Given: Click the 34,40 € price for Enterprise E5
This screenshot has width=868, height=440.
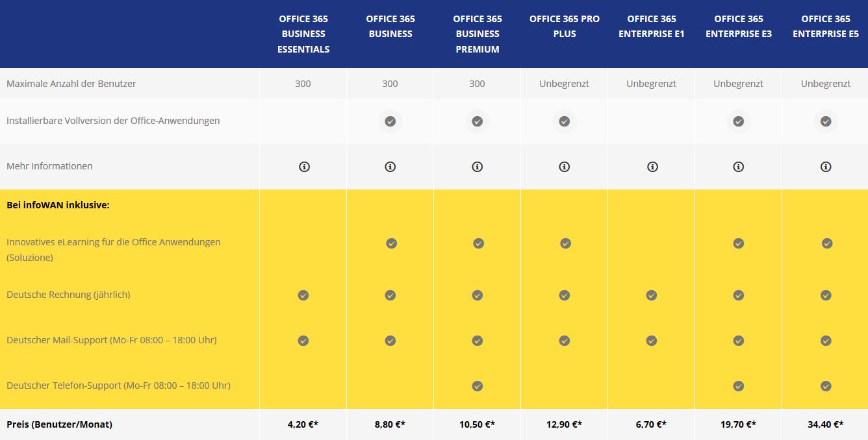Looking at the screenshot, I should [826, 424].
